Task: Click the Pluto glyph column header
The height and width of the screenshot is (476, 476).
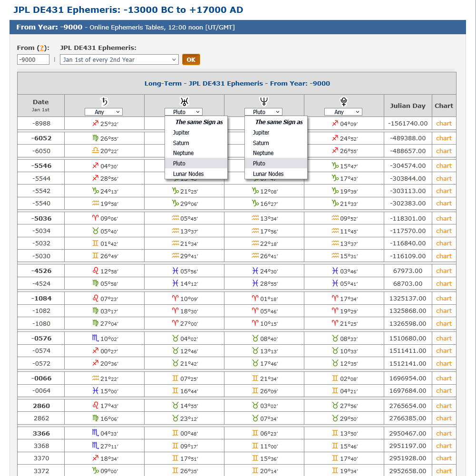Action: [344, 101]
